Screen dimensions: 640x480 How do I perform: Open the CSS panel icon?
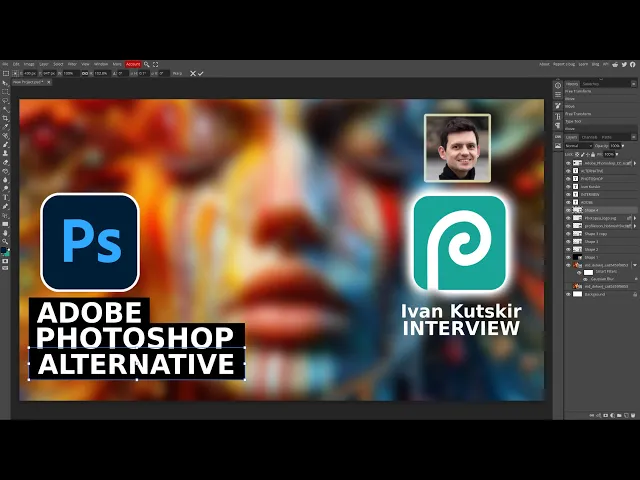(558, 136)
